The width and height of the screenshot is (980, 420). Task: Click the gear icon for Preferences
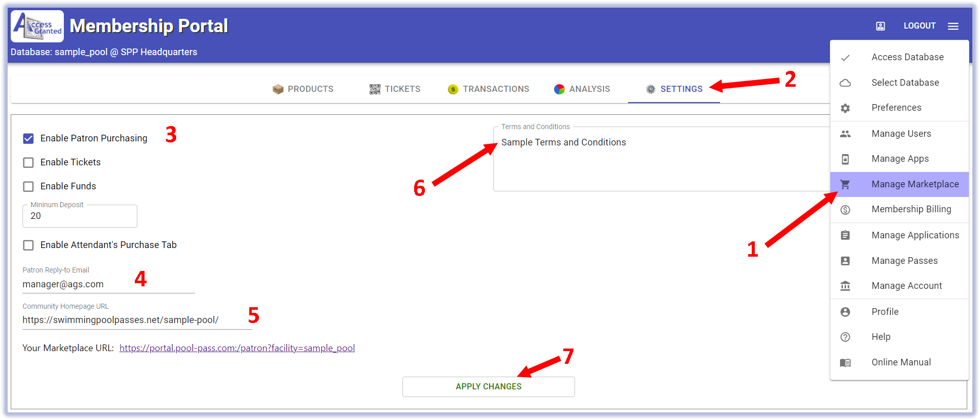coord(845,108)
